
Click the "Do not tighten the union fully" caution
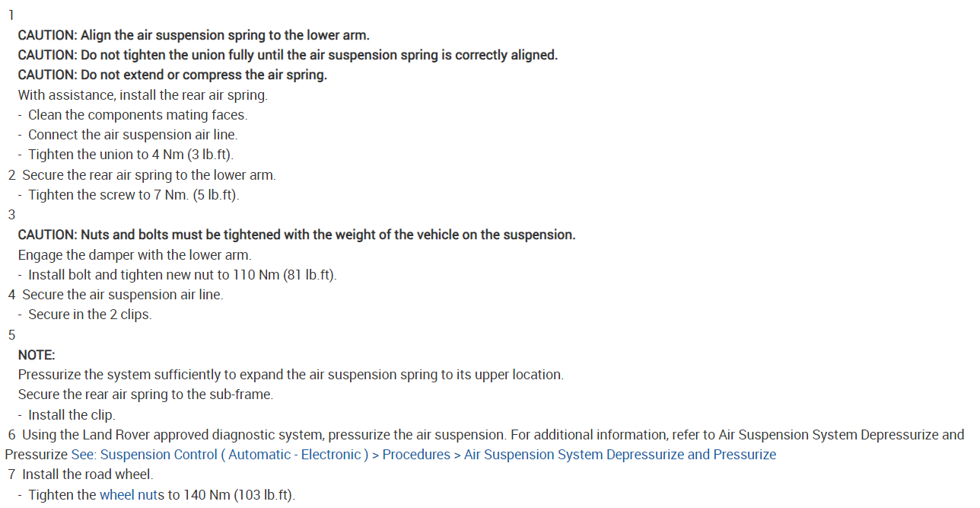[288, 55]
